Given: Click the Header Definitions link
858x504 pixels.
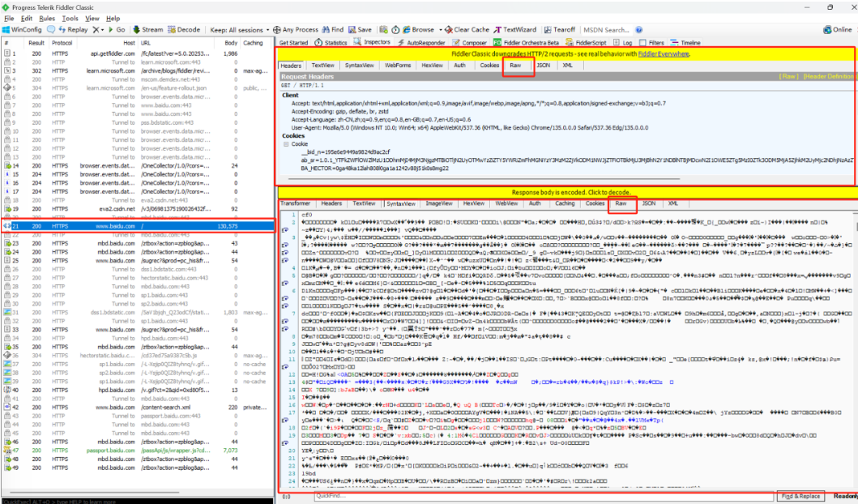Looking at the screenshot, I should (x=829, y=77).
